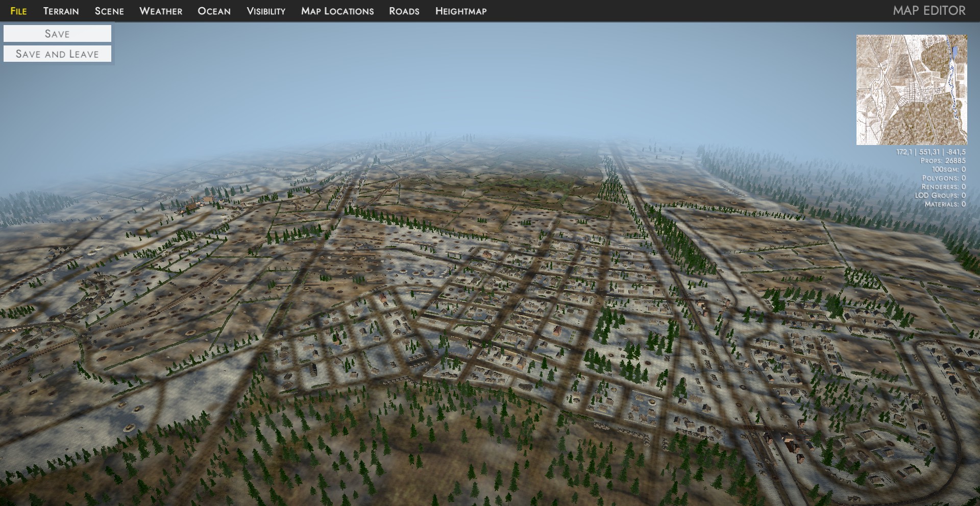
Task: Open the Roads menu
Action: pyautogui.click(x=404, y=11)
